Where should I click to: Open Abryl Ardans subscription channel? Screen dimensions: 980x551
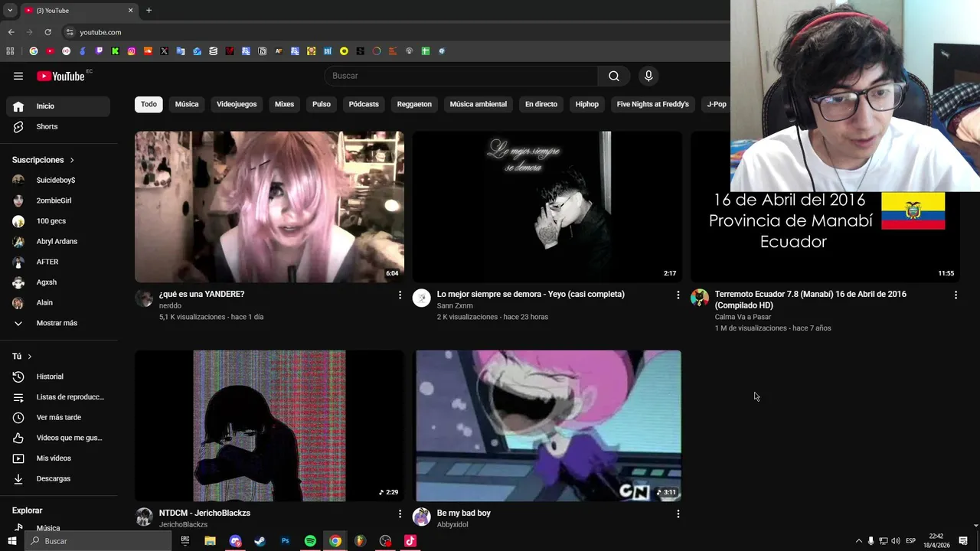point(58,241)
